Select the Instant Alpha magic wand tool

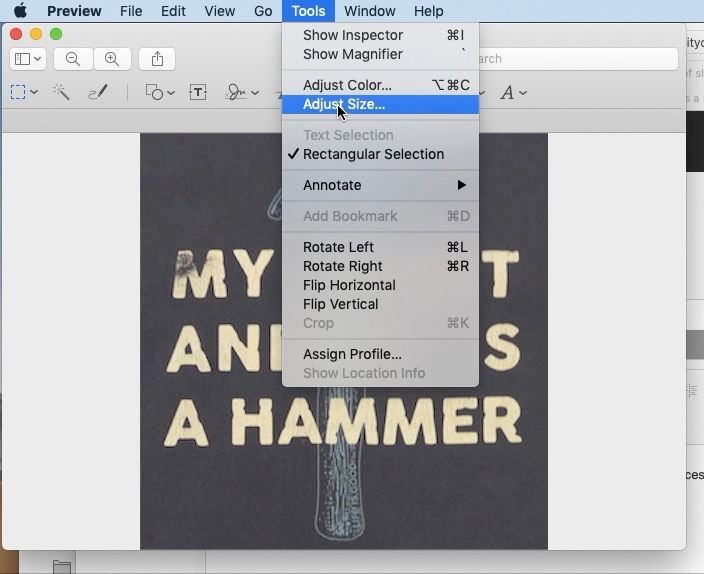pos(62,93)
